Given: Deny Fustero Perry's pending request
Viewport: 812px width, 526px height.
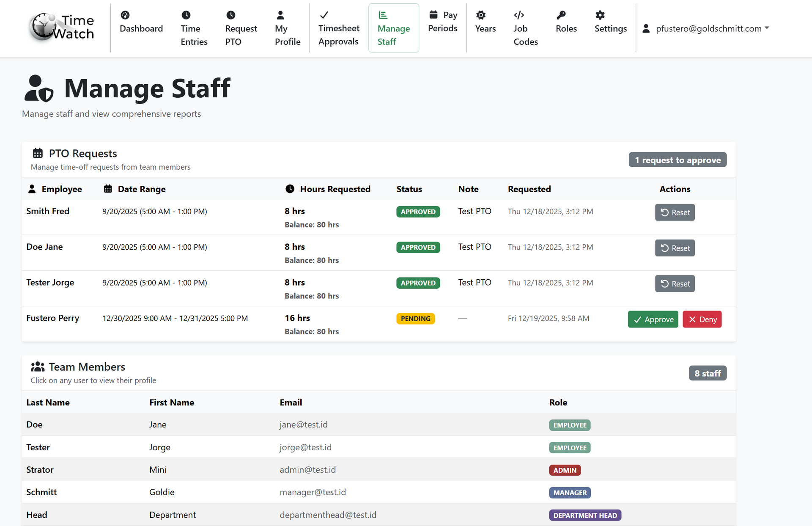Looking at the screenshot, I should pos(702,319).
